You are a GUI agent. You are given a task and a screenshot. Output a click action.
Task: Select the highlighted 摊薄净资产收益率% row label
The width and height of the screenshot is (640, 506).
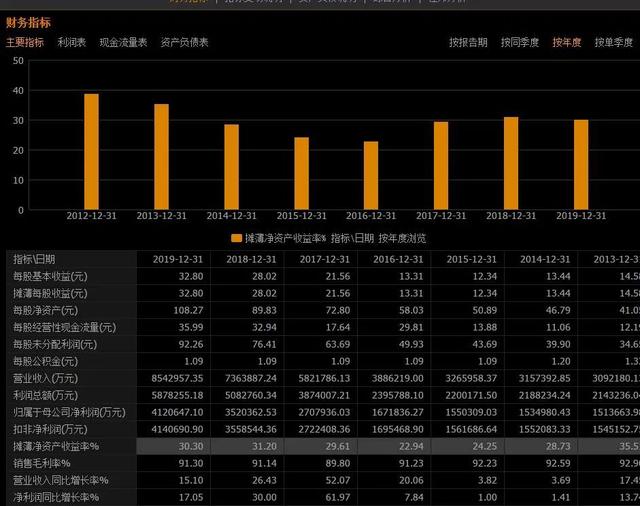pyautogui.click(x=56, y=446)
